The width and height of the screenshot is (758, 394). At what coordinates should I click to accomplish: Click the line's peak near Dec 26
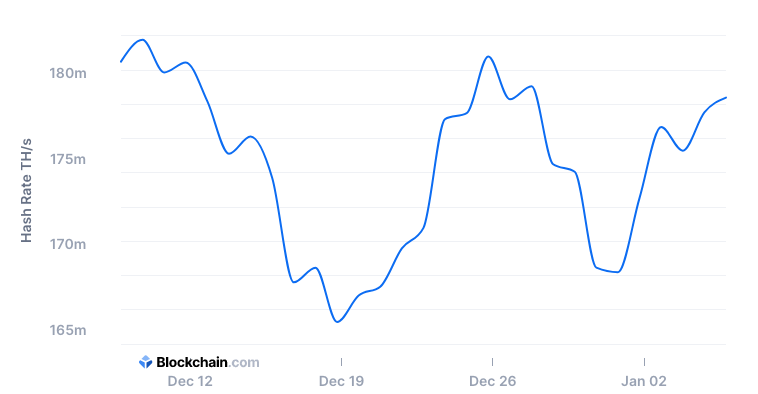pos(489,57)
